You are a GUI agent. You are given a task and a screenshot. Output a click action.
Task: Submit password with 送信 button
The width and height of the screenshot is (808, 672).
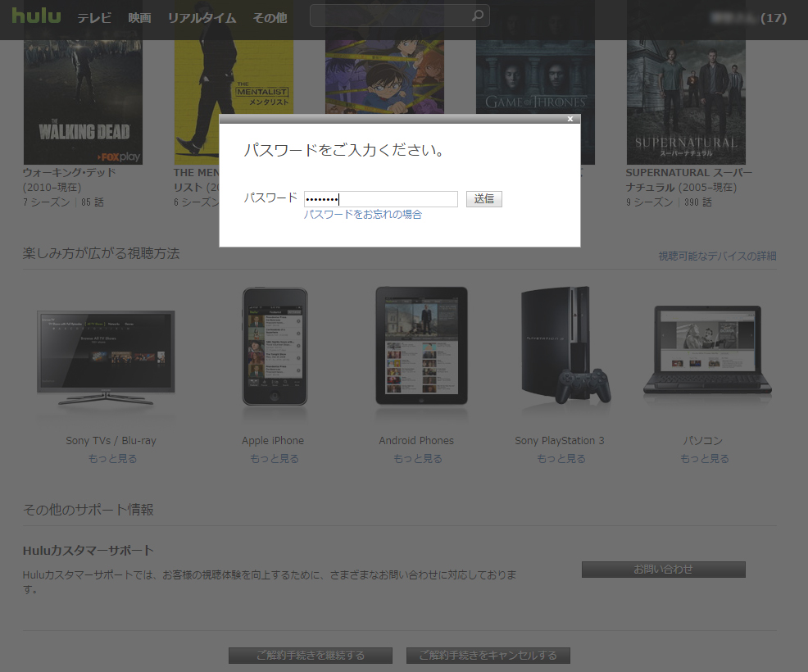click(483, 199)
